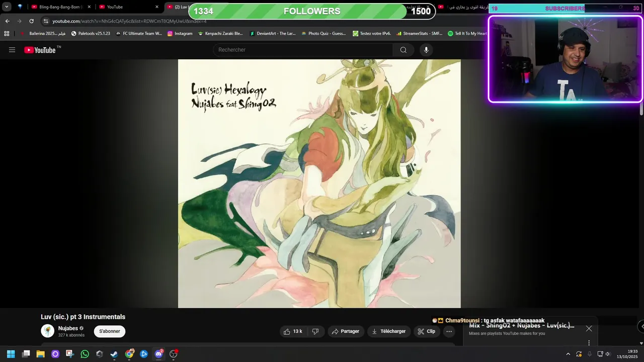Click the 327 k abonnés subscriber count
The height and width of the screenshot is (362, 644).
(71, 335)
